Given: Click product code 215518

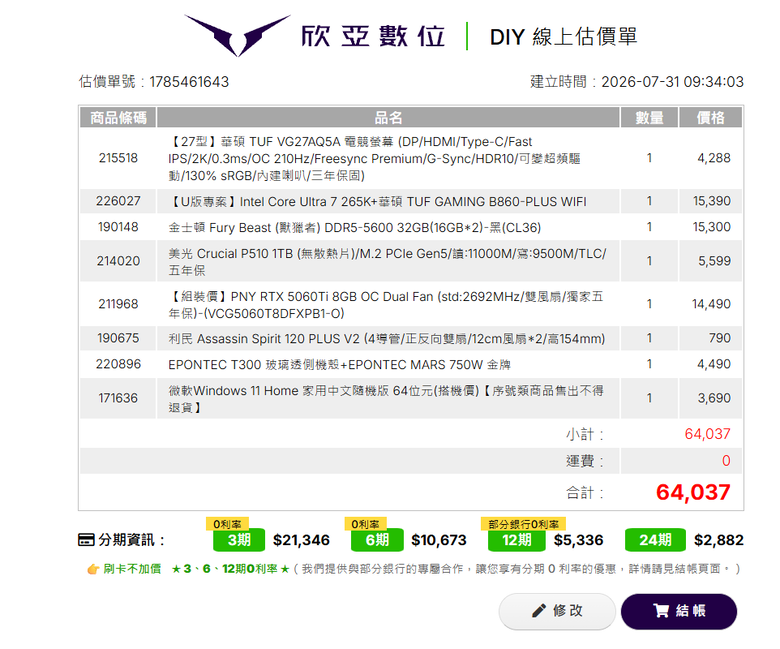Looking at the screenshot, I should point(118,158).
